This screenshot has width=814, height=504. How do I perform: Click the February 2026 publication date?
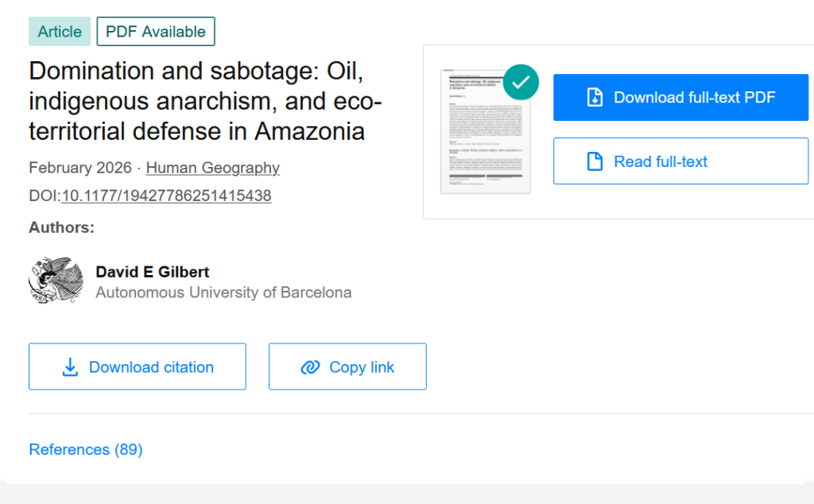pos(80,168)
